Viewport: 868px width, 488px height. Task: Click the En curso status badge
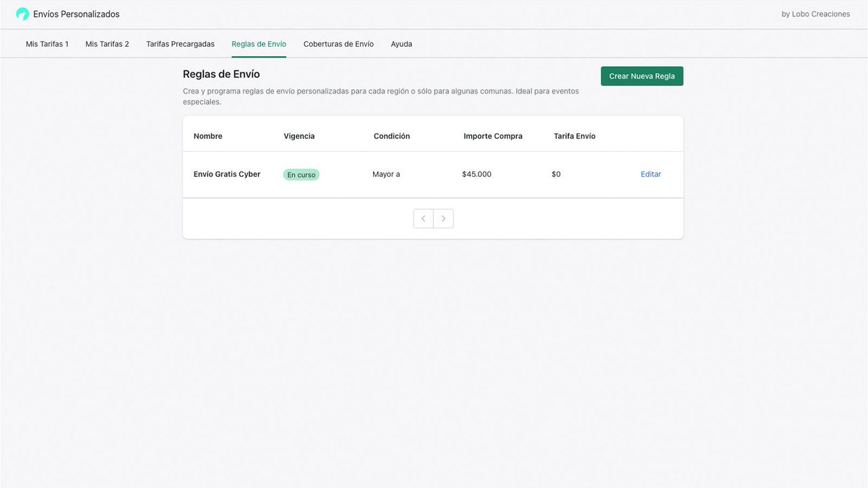point(301,174)
